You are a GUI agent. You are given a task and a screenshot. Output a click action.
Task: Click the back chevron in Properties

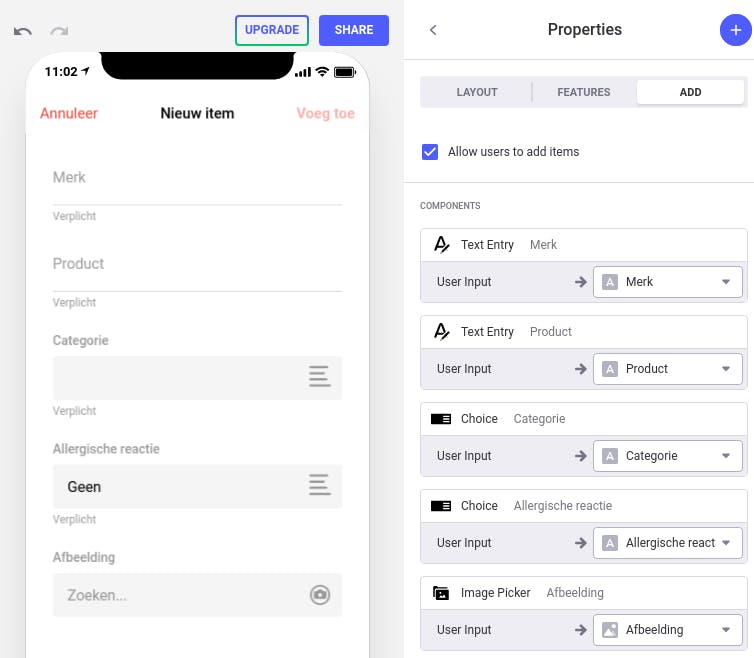(x=433, y=30)
